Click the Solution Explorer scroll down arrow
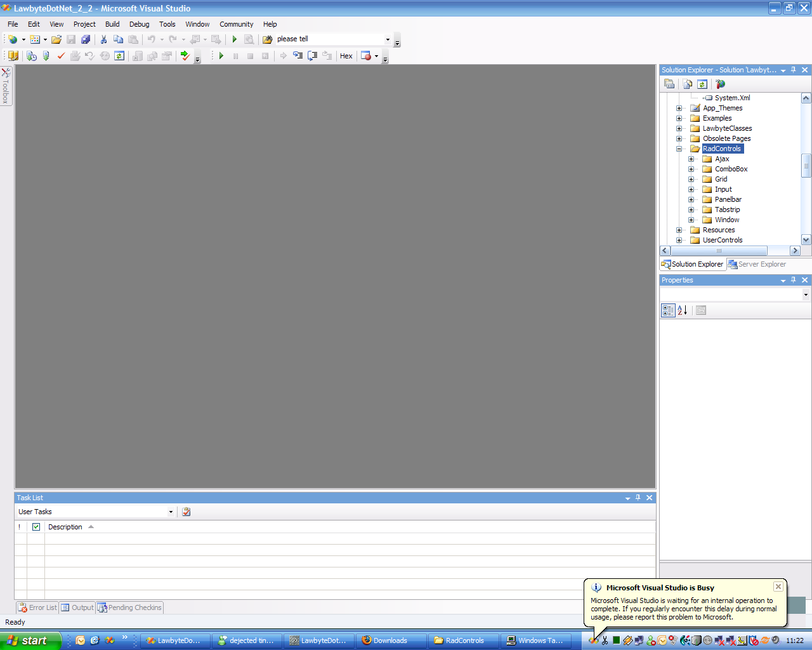 click(806, 240)
